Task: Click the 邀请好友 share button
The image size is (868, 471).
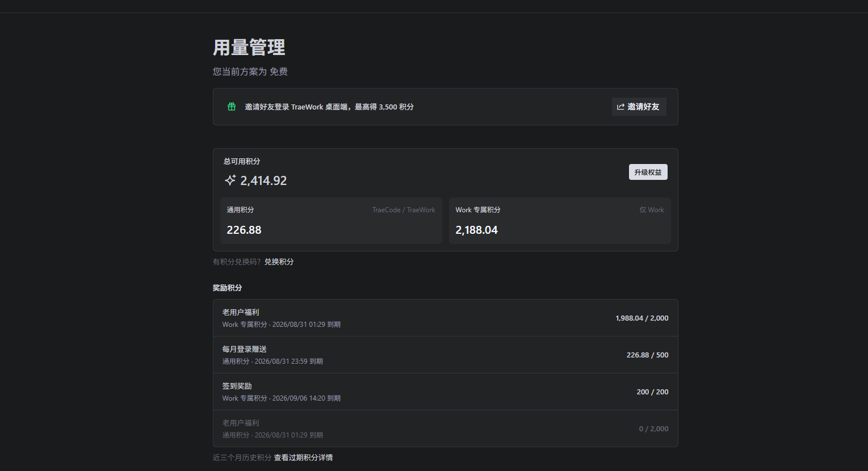Action: coord(639,107)
